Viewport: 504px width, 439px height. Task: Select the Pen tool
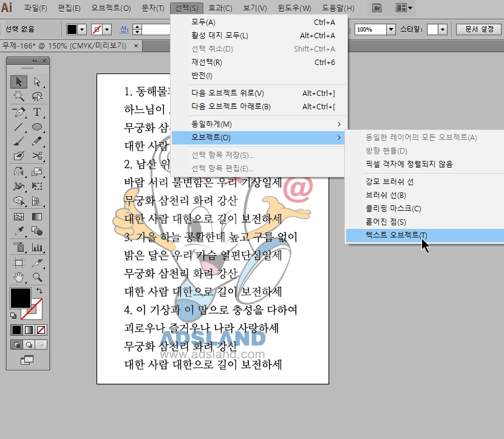19,112
